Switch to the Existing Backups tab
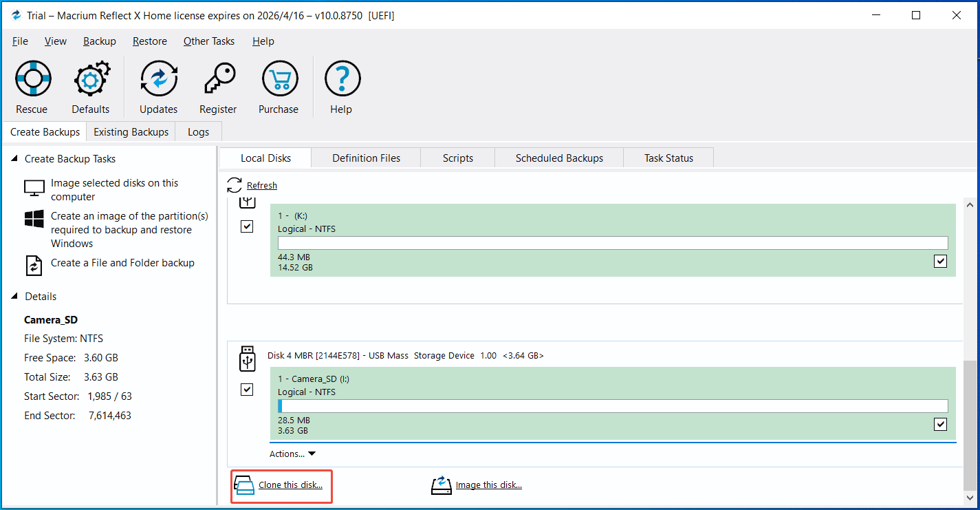The height and width of the screenshot is (510, 980). tap(131, 132)
